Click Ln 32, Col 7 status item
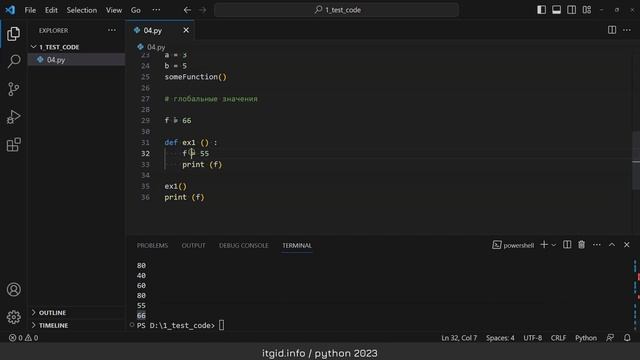Viewport: 640px width, 360px height. tap(459, 338)
